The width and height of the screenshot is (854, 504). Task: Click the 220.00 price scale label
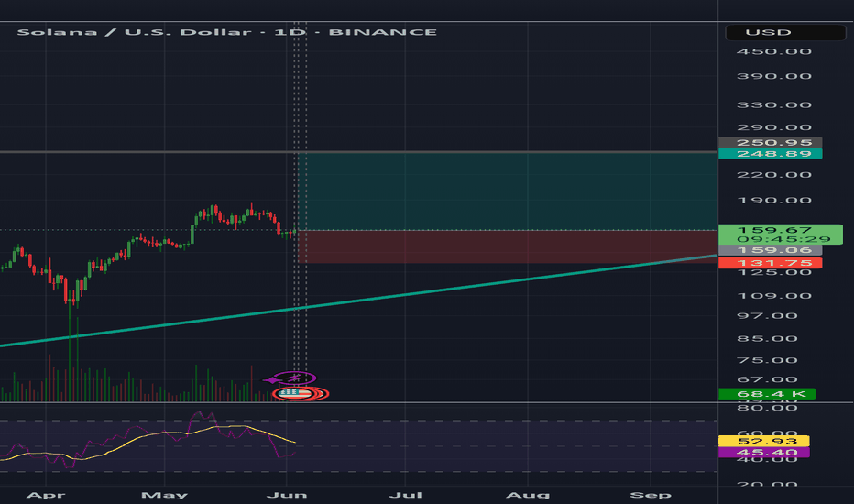pos(774,175)
